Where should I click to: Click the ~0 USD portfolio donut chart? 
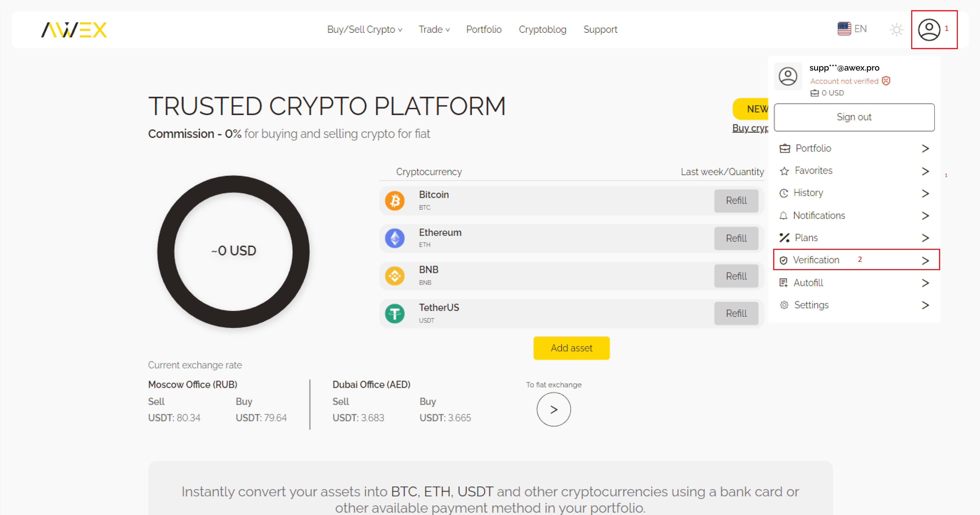coord(233,251)
